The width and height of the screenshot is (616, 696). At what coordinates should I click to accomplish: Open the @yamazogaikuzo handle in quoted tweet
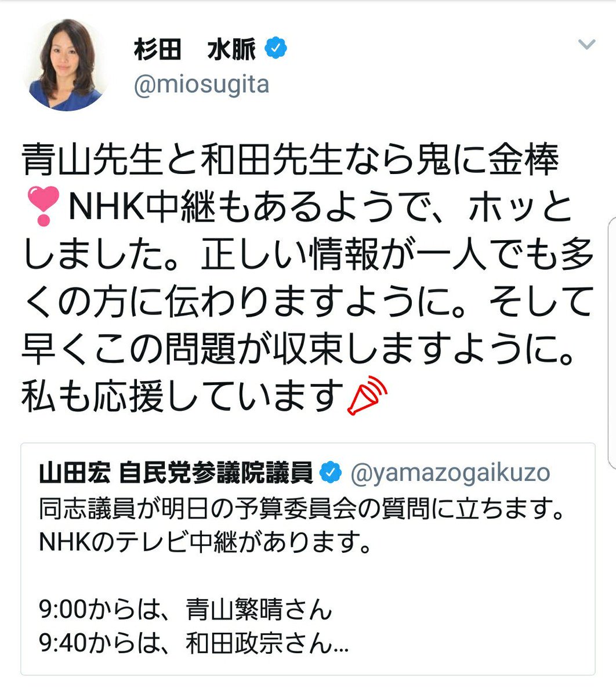[450, 473]
